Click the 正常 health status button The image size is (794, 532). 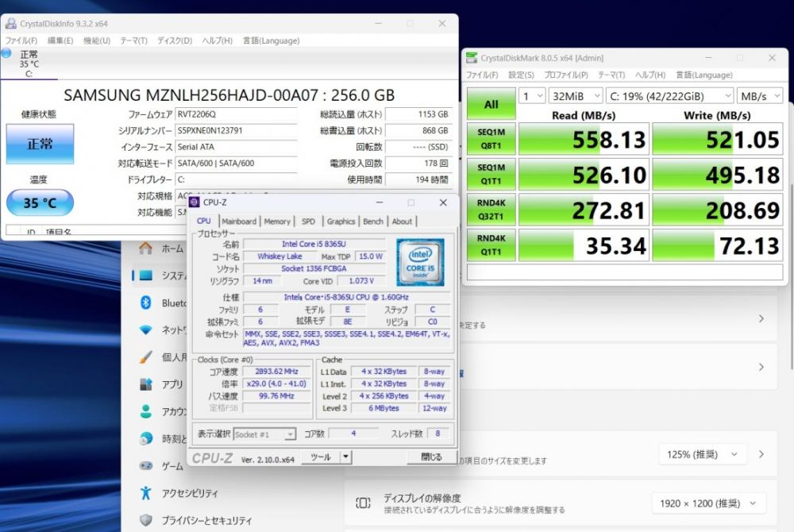pyautogui.click(x=40, y=144)
